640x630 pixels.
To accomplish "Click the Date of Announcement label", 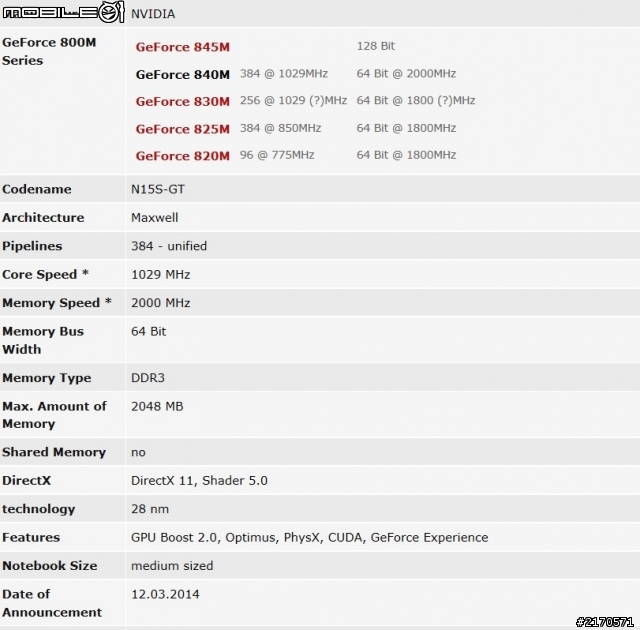I will point(52,603).
